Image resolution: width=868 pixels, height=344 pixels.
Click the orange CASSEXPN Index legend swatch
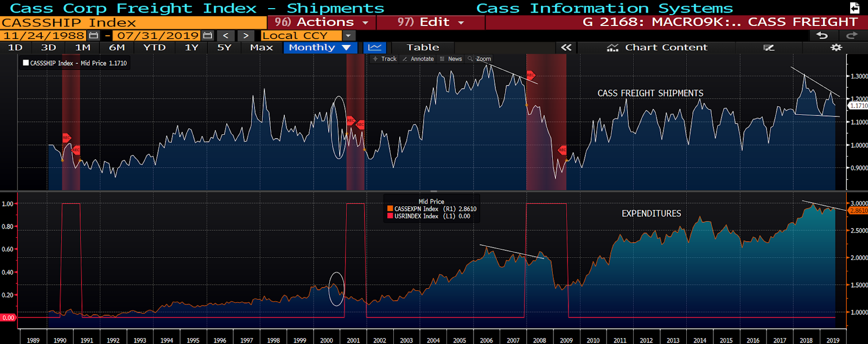pyautogui.click(x=390, y=209)
